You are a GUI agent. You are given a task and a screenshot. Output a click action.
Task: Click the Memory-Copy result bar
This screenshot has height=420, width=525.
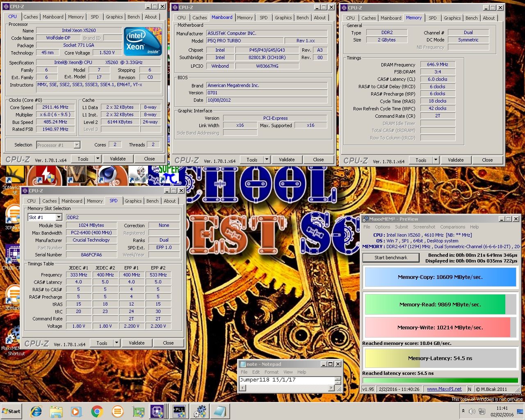pyautogui.click(x=441, y=277)
